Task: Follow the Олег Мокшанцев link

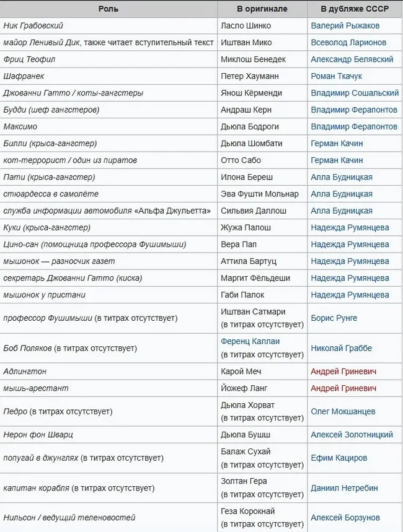Action: 343,412
